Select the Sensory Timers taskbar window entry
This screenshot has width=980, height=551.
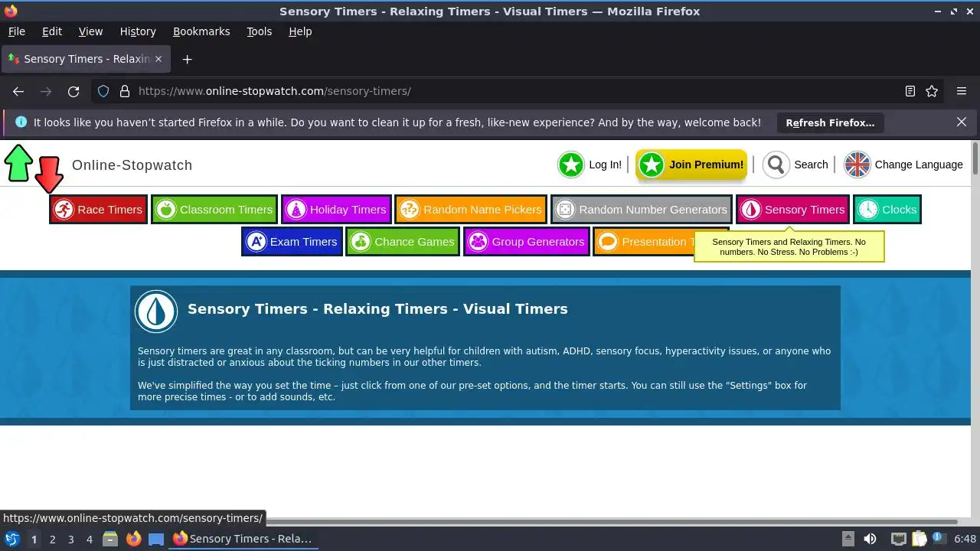point(243,539)
